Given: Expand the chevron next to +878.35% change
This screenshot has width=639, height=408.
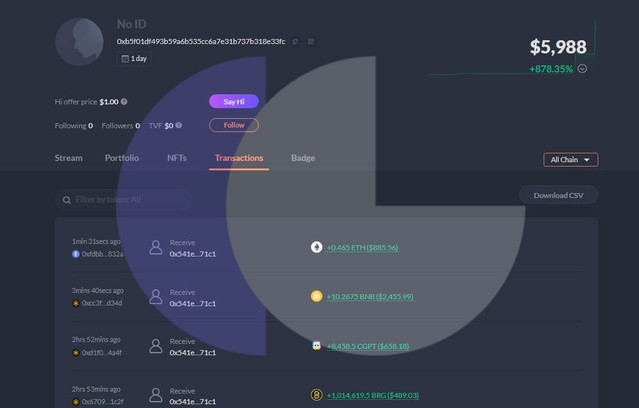Looking at the screenshot, I should [582, 69].
